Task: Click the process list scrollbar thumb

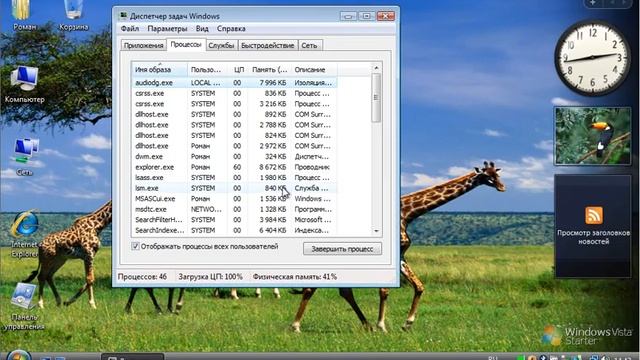Action: tap(376, 97)
